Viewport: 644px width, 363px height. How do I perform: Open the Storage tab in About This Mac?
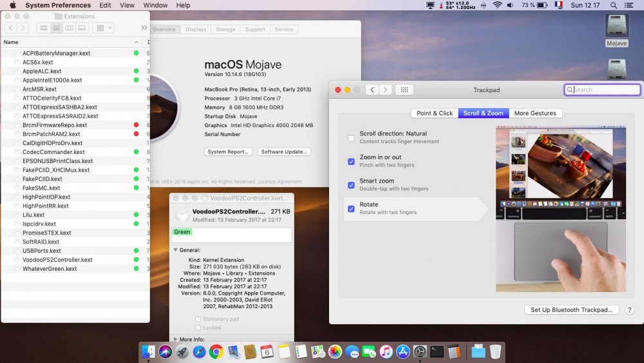pos(225,30)
